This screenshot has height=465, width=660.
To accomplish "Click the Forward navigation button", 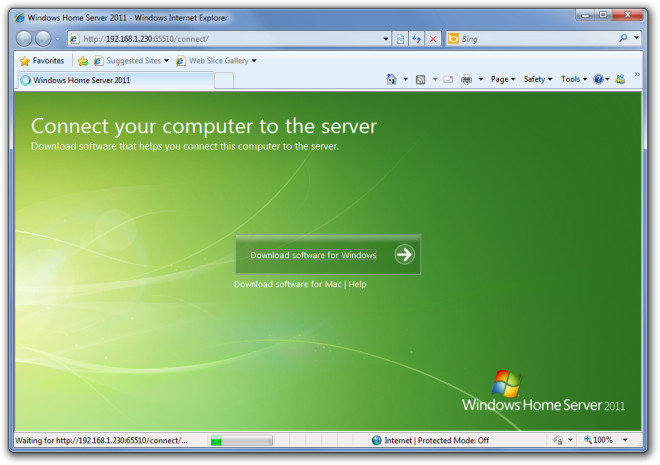I will point(43,39).
